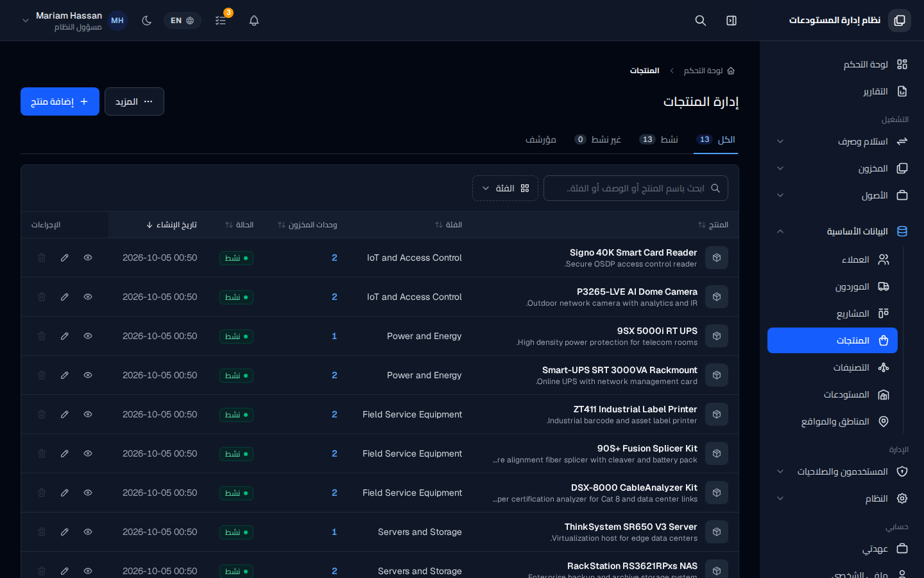Collapse the sidebar using the panel icon
This screenshot has width=924, height=578.
(732, 21)
